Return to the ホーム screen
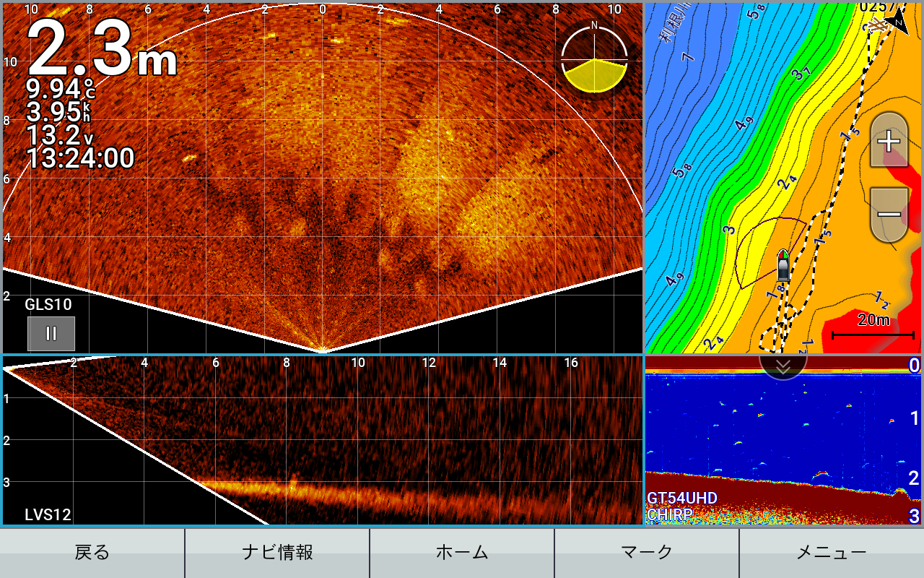The image size is (924, 578). point(462,553)
